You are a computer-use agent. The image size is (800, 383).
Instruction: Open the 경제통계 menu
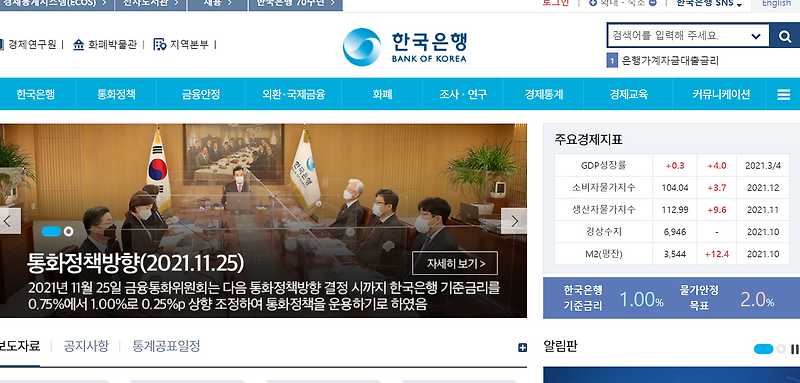click(543, 94)
